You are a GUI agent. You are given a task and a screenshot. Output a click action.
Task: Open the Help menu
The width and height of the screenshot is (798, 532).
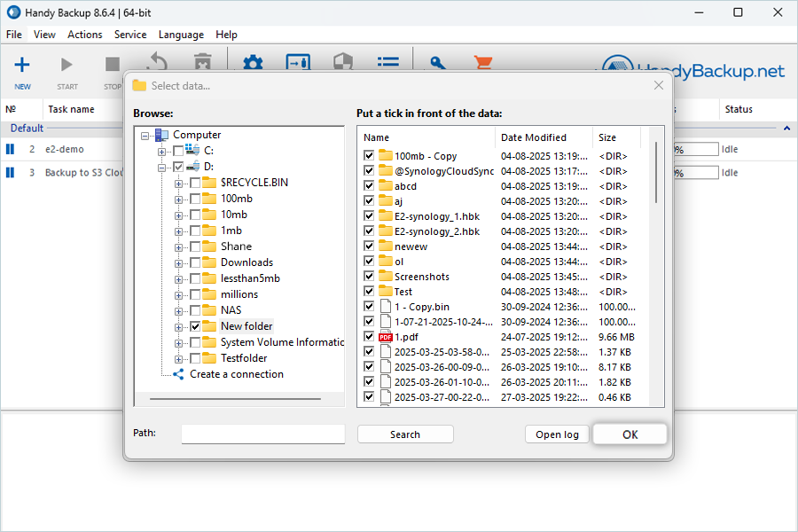tap(226, 35)
